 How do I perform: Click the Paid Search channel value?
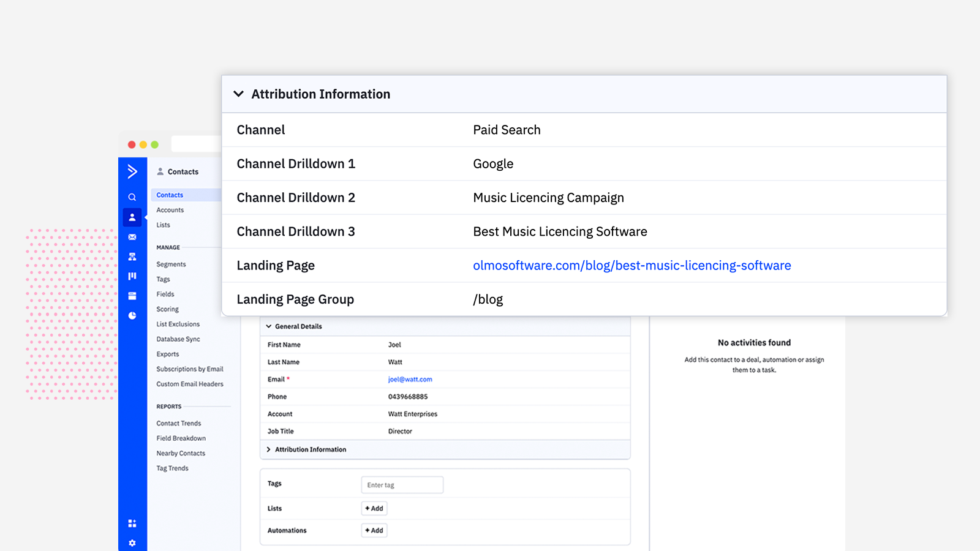[x=507, y=130]
